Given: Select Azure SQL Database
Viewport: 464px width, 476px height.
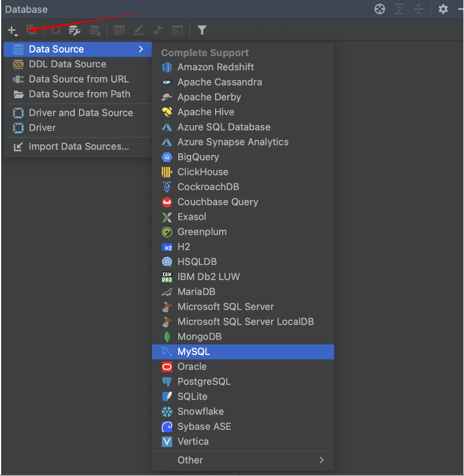Looking at the screenshot, I should 243,127.
